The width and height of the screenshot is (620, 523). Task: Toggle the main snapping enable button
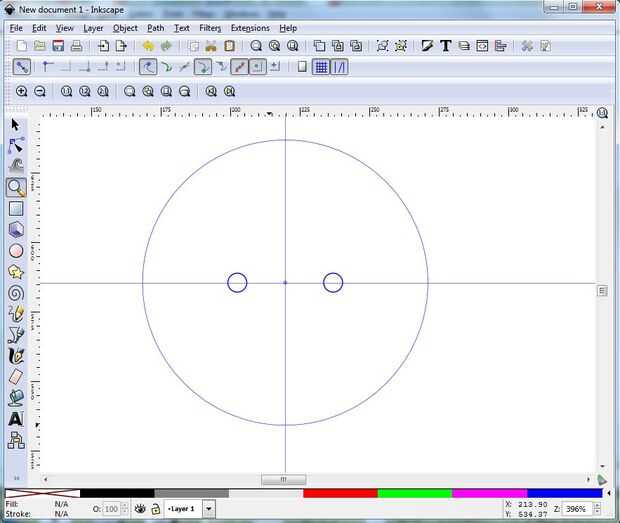coord(21,67)
